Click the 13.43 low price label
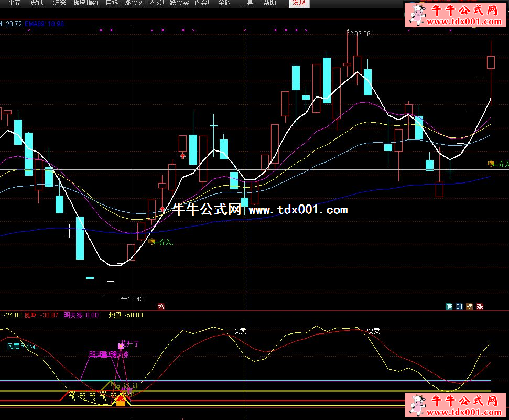 click(x=135, y=299)
